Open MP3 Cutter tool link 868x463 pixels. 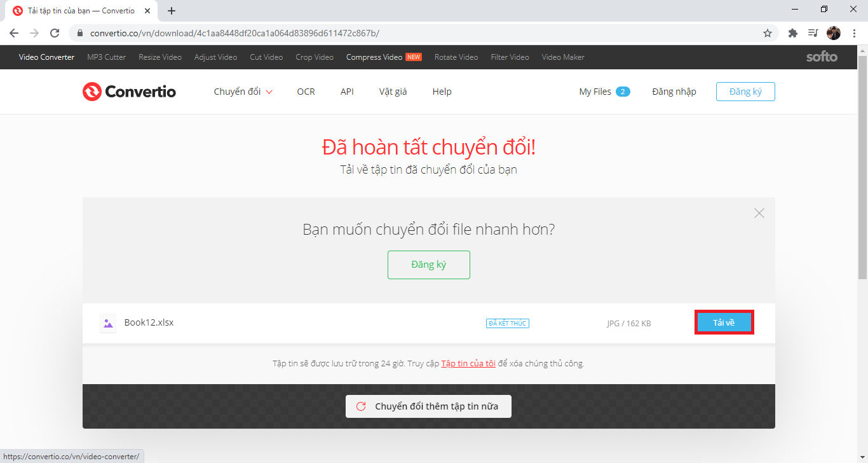click(106, 57)
